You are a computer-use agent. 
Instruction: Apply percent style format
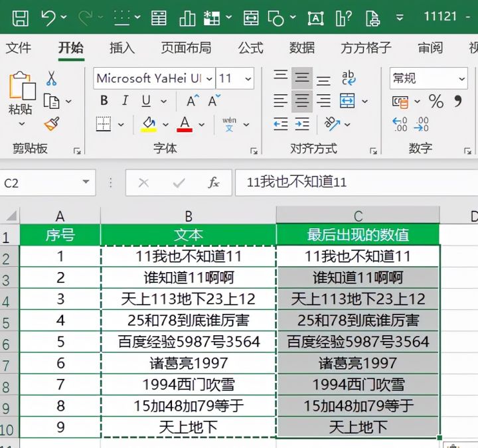click(x=436, y=101)
